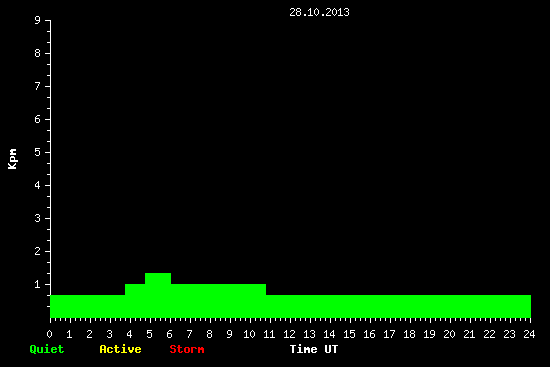The height and width of the screenshot is (367, 550).
Task: Click the red Storm legend label
Action: 187,349
